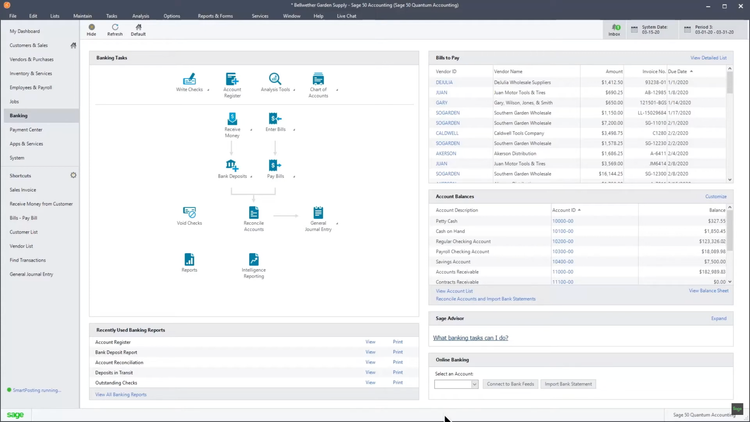Change accounting Period 3
Viewport: 750px width, 422px height.
click(714, 30)
